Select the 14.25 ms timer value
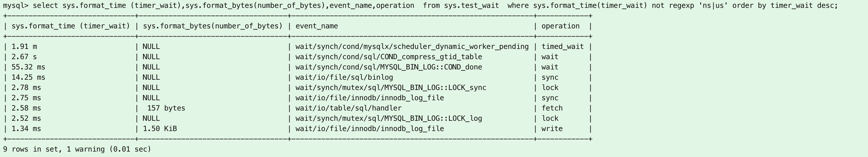The width and height of the screenshot is (868, 157). (28, 78)
